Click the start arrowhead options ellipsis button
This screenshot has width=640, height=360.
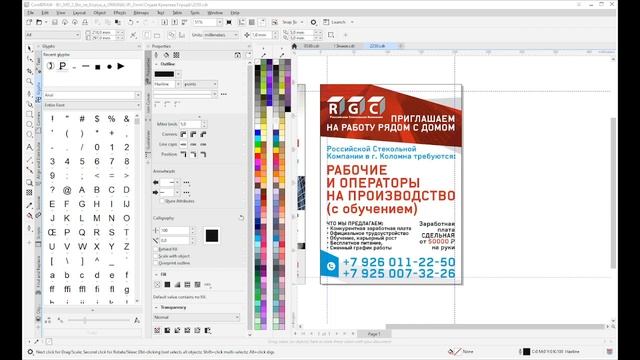[186, 182]
